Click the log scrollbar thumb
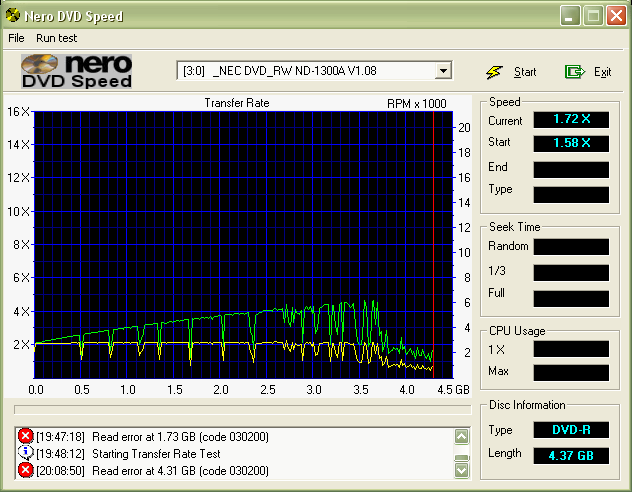632x492 pixels. pyautogui.click(x=462, y=458)
